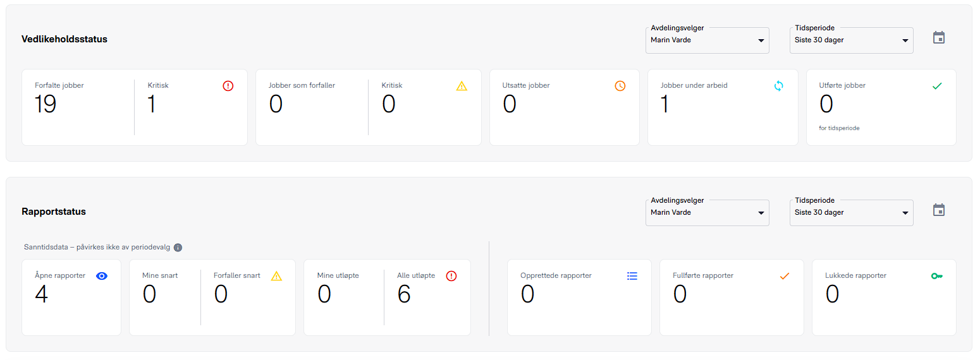
Task: Open Avdelingsvelger dropdown in Rapportstatus
Action: pos(707,213)
